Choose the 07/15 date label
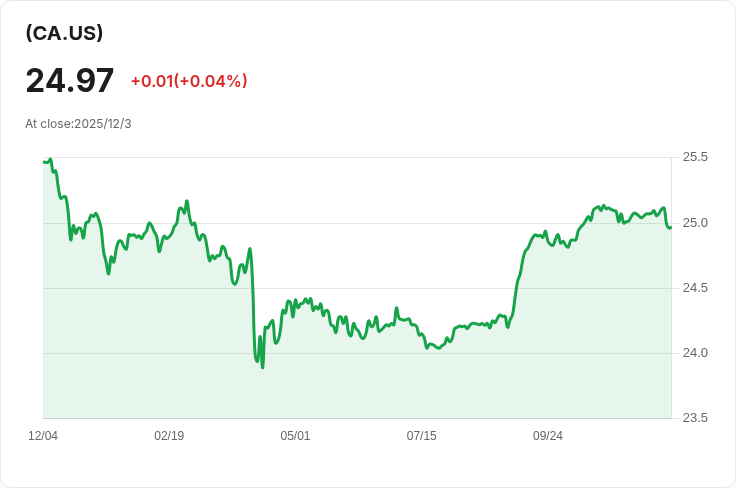This screenshot has height=488, width=736. coord(421,436)
